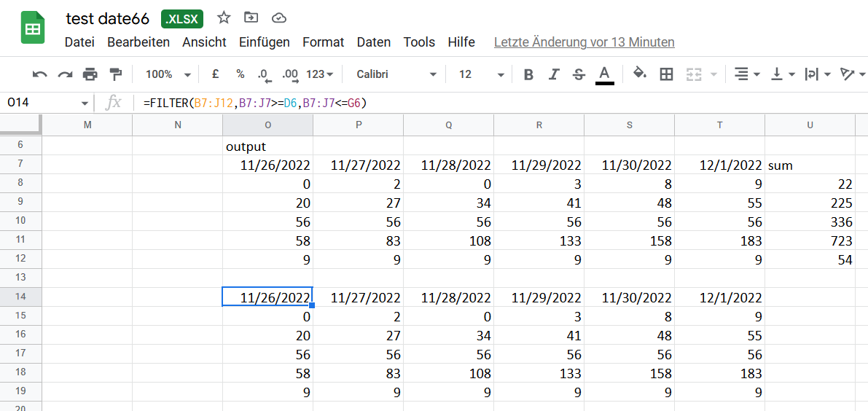Decrease decimal places
Image resolution: width=868 pixels, height=411 pixels.
[264, 74]
